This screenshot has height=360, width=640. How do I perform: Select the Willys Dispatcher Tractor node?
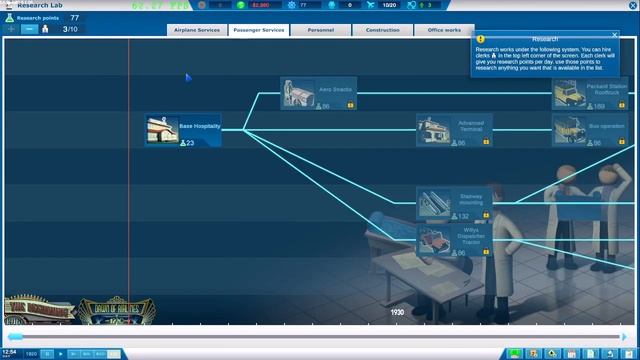[454, 240]
